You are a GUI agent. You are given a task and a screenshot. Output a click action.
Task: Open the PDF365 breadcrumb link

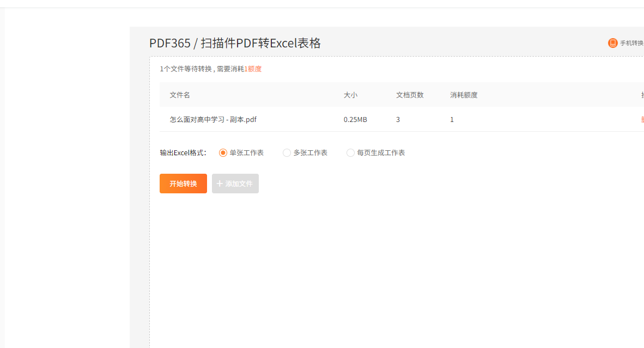169,44
